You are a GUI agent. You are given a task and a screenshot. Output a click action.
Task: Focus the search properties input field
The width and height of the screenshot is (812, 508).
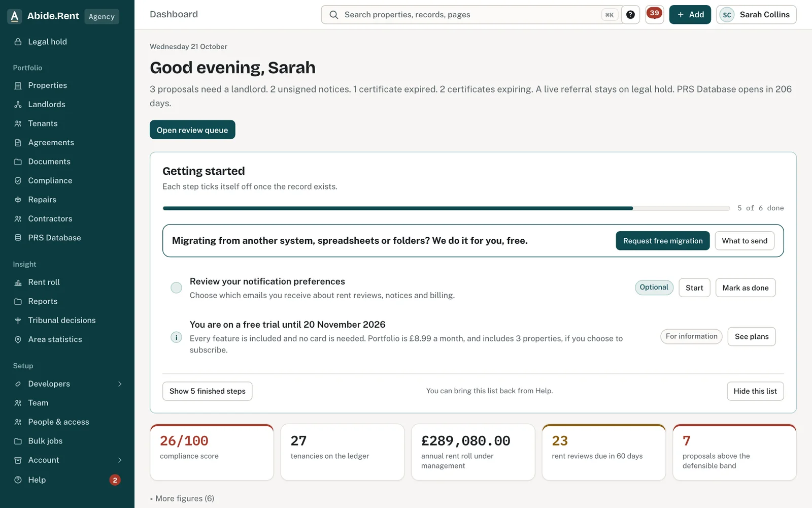[471, 15]
